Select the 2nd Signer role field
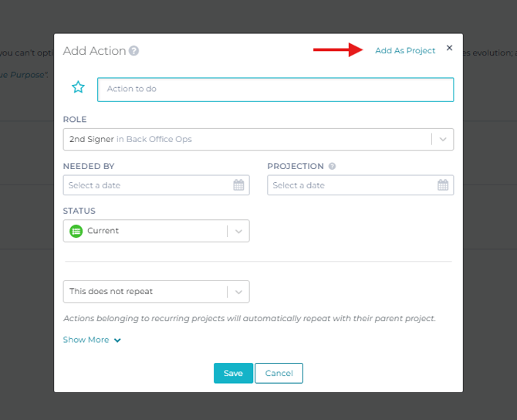Screen dimensions: 517x420 [247, 139]
